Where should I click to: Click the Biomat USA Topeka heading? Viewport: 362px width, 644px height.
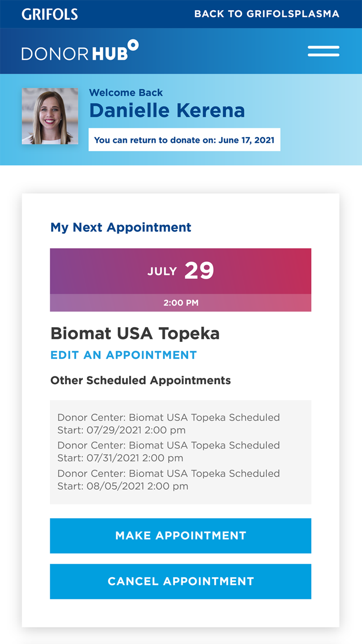coord(134,333)
